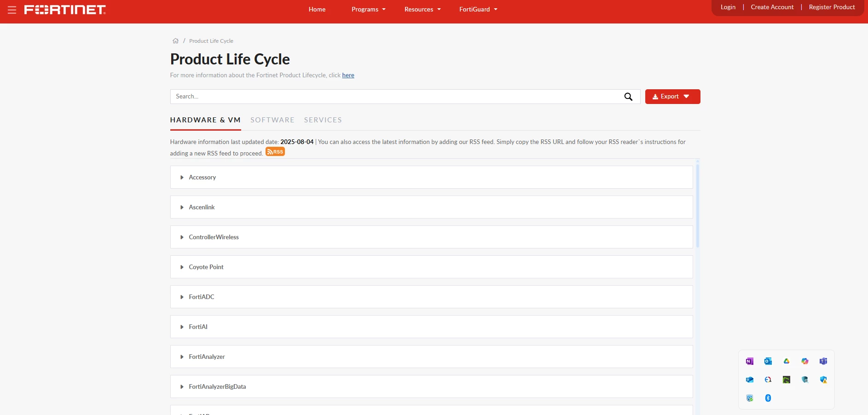Click the Product Life Cycle page heading
Viewport: 868px width, 415px height.
(230, 59)
